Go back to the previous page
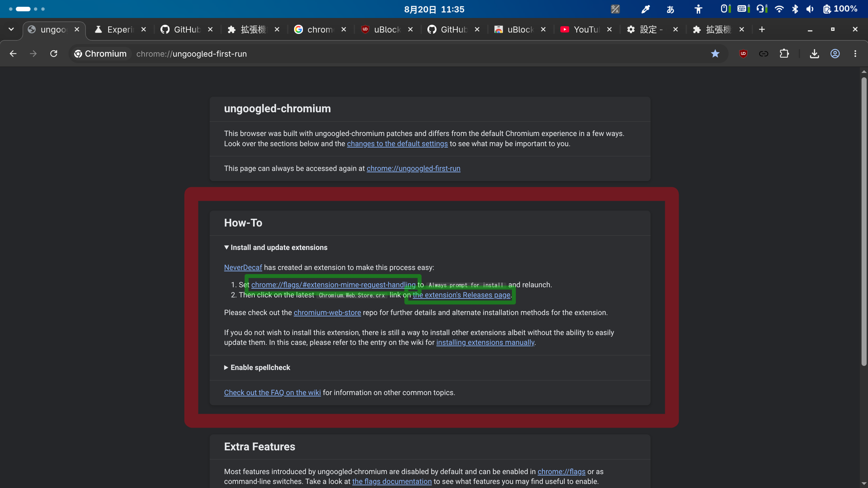Screen dimensions: 868x488 point(13,54)
